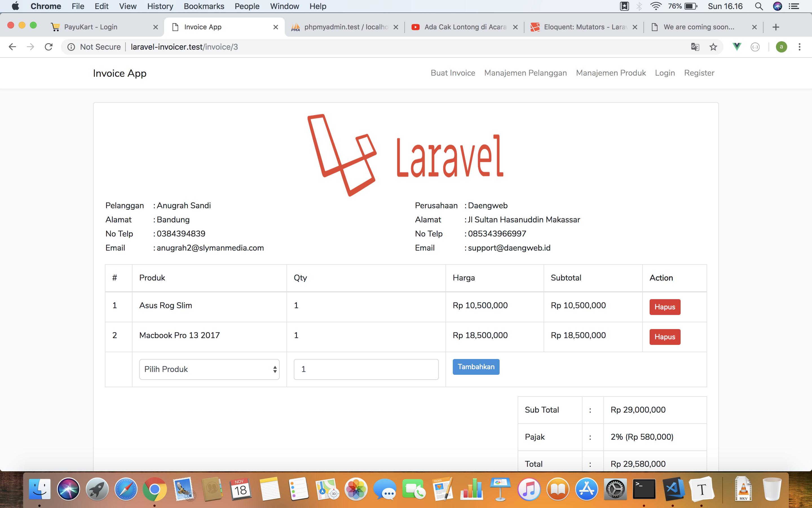Click the Google Translate icon in address bar
This screenshot has height=508, width=812.
click(x=695, y=47)
